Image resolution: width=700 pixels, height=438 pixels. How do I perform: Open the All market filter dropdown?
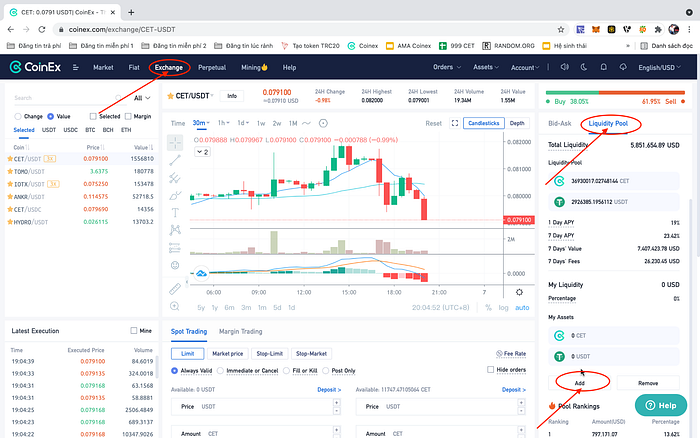pos(142,98)
